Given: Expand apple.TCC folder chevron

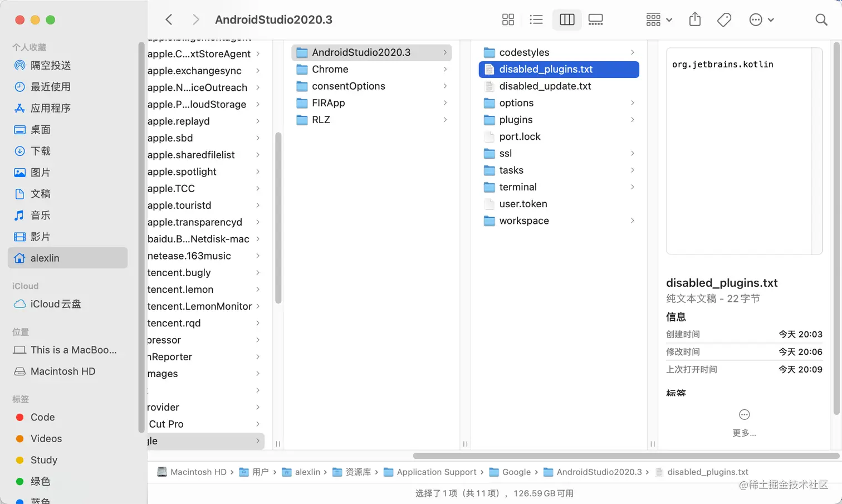Looking at the screenshot, I should click(x=258, y=188).
